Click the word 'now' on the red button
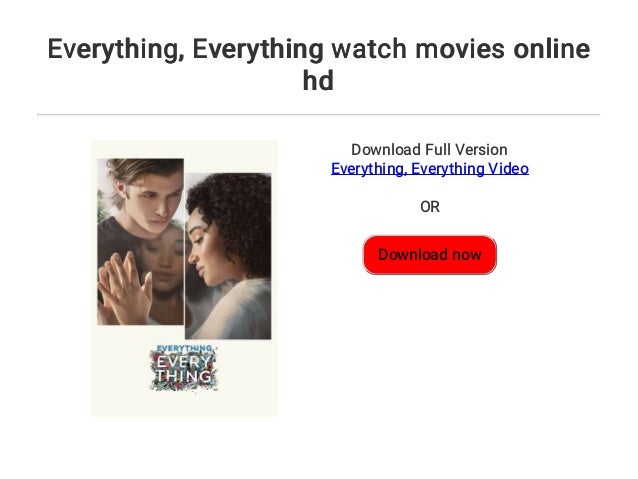Screen dimensions: 638x479 (467, 255)
